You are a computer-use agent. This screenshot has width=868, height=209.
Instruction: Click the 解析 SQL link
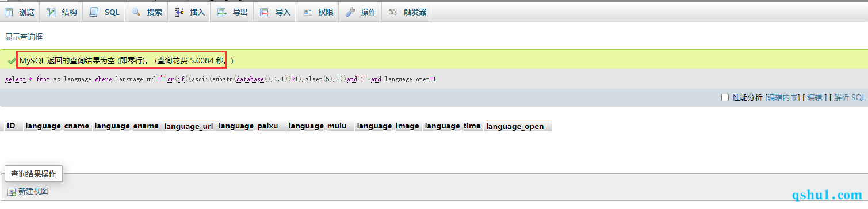(x=850, y=98)
